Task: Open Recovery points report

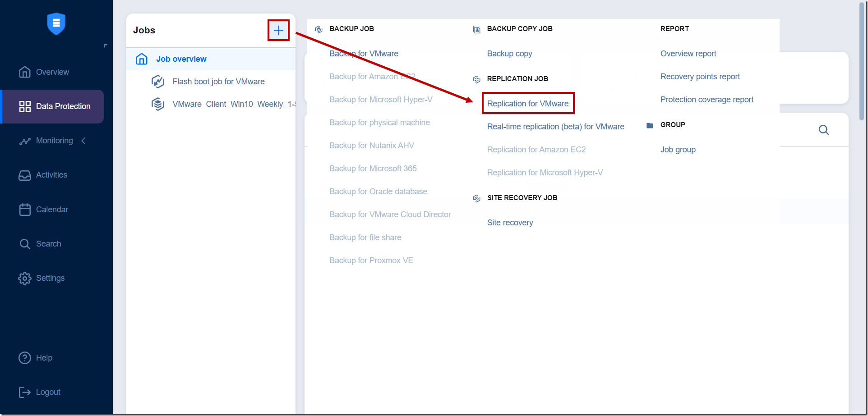Action: tap(700, 77)
